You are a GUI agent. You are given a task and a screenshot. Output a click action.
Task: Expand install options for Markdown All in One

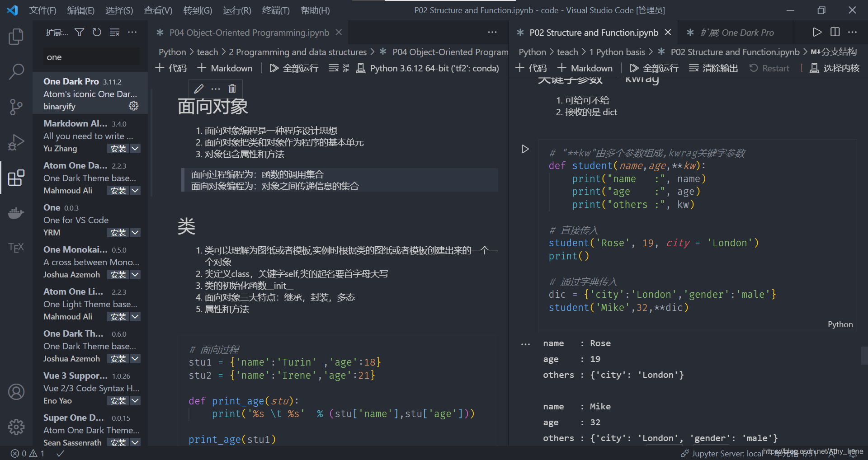pyautogui.click(x=135, y=148)
